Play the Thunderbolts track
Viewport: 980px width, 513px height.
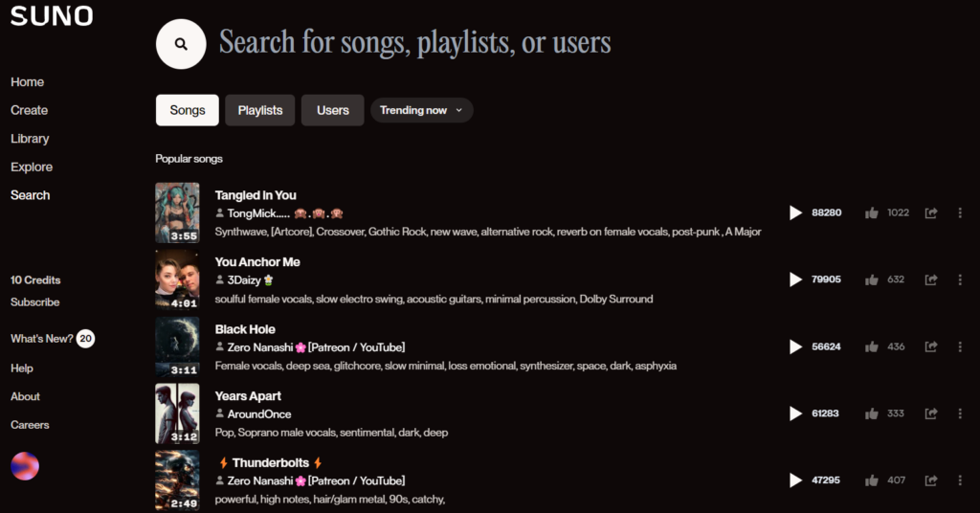click(795, 480)
